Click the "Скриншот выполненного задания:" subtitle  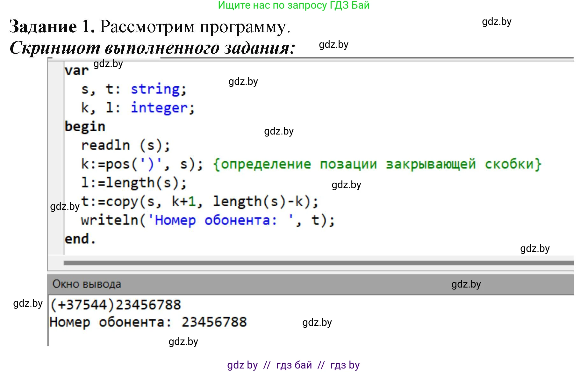152,48
